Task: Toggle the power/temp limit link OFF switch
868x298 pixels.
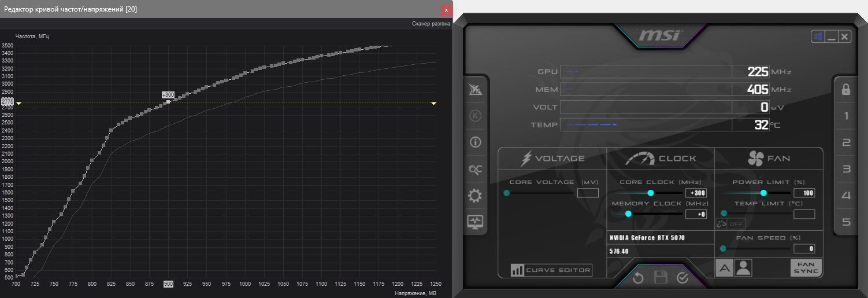Action: (730, 224)
